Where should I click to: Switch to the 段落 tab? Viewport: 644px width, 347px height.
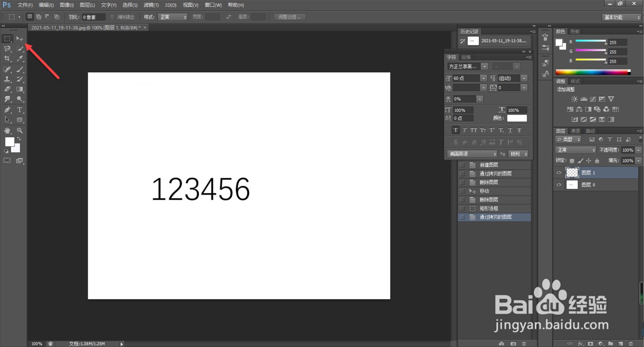(466, 57)
